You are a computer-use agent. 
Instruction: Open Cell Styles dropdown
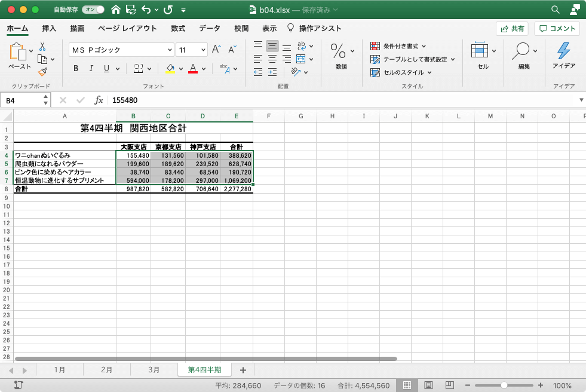(401, 72)
